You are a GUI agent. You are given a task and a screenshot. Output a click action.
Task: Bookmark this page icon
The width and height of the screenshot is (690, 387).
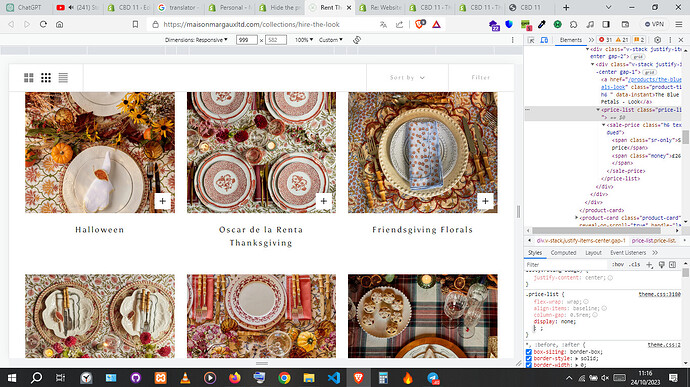[x=136, y=24]
